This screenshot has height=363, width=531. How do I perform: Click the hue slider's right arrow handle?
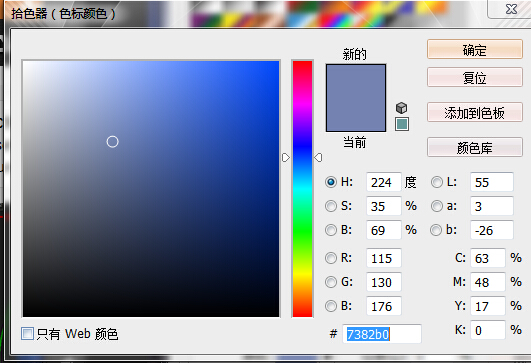coord(318,157)
